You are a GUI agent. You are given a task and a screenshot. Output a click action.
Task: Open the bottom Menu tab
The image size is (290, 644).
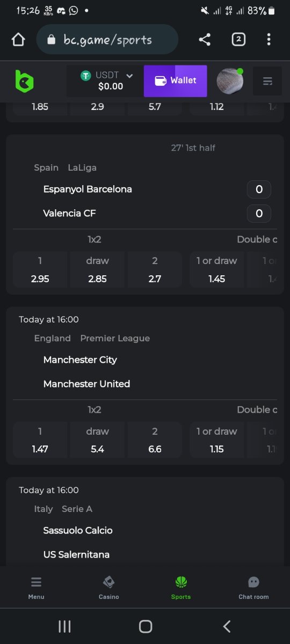(36, 588)
